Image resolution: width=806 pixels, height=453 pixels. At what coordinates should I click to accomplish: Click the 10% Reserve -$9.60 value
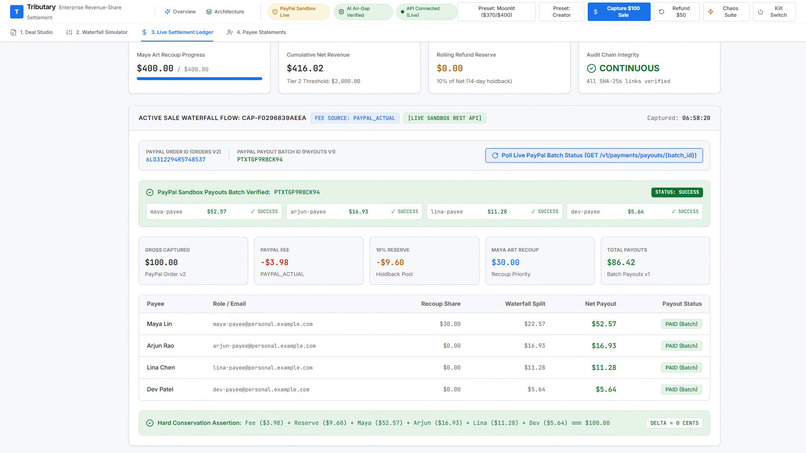click(390, 262)
